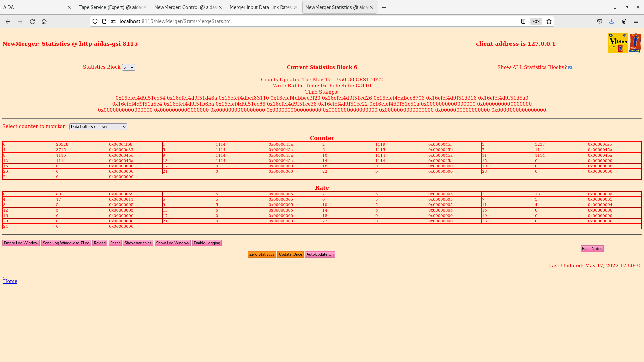
Task: Click the Enable Logging button
Action: [x=207, y=243]
